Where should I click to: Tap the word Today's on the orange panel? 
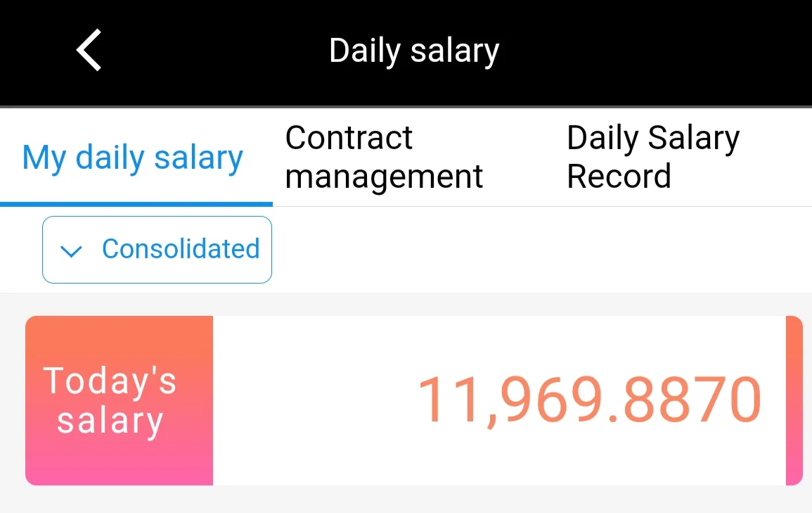(110, 381)
